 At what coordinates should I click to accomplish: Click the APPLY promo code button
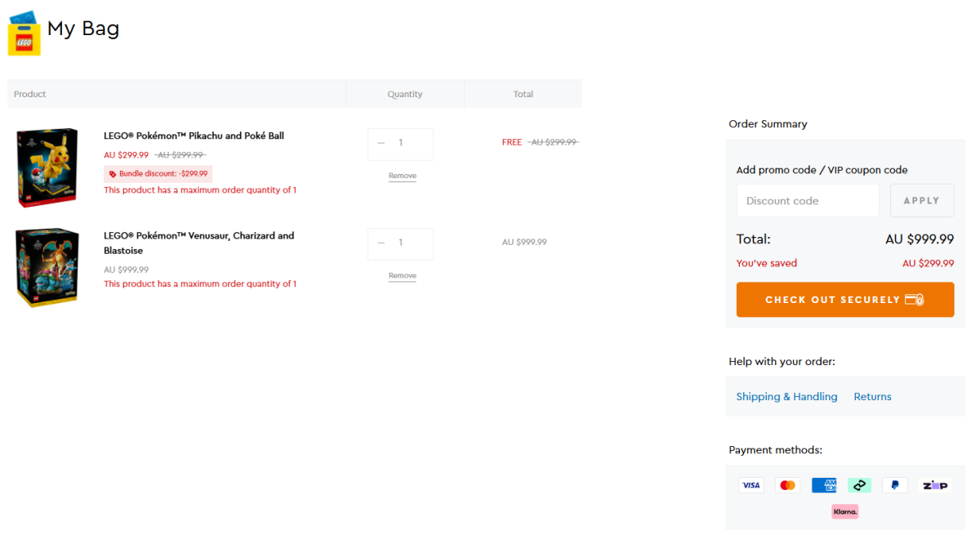pos(922,201)
